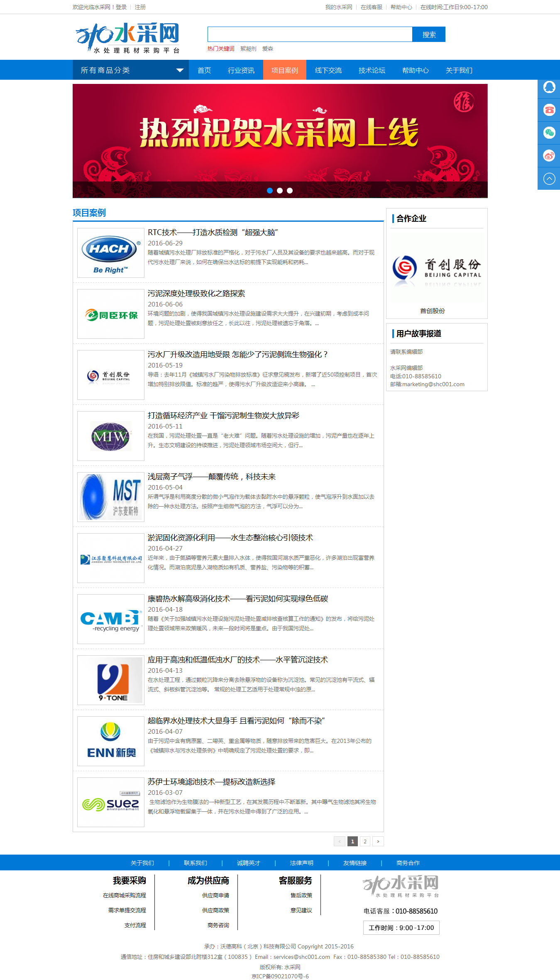Click the grey 水采网 footer logo

(x=401, y=887)
